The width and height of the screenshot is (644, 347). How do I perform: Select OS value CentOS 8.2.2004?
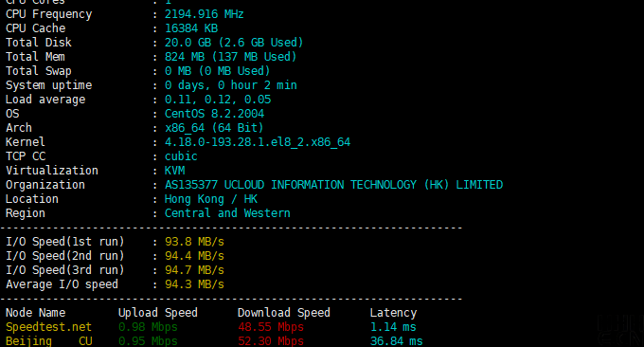coord(214,114)
